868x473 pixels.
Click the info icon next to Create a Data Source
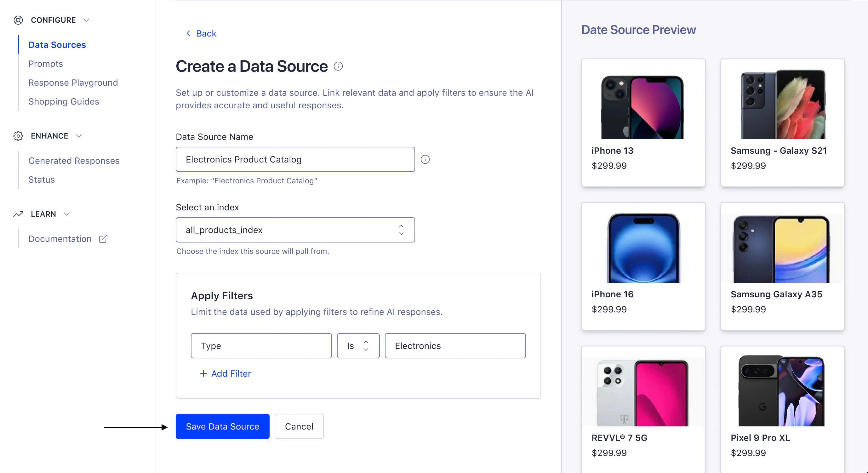pyautogui.click(x=338, y=66)
